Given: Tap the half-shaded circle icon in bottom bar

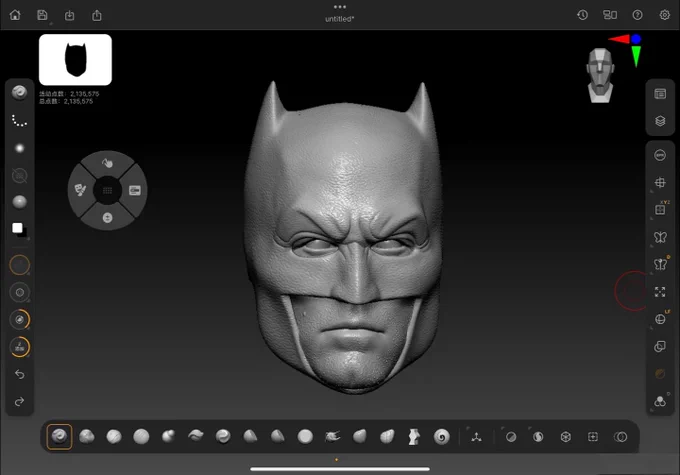Looking at the screenshot, I should [x=511, y=437].
